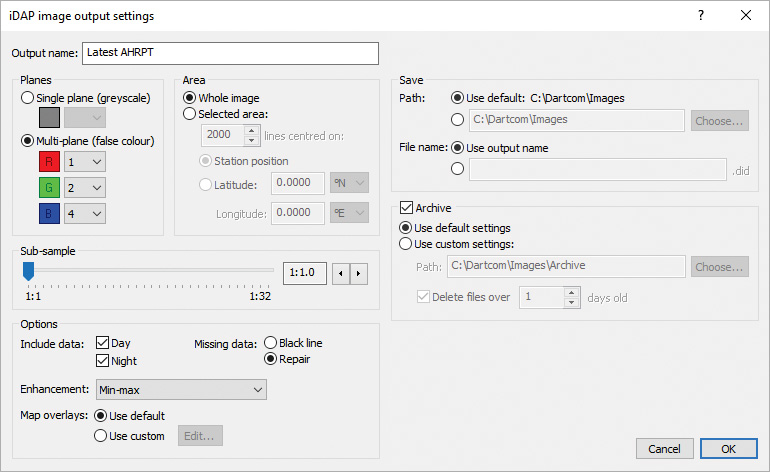
Task: Click the sub-sample slider handle
Action: (29, 270)
